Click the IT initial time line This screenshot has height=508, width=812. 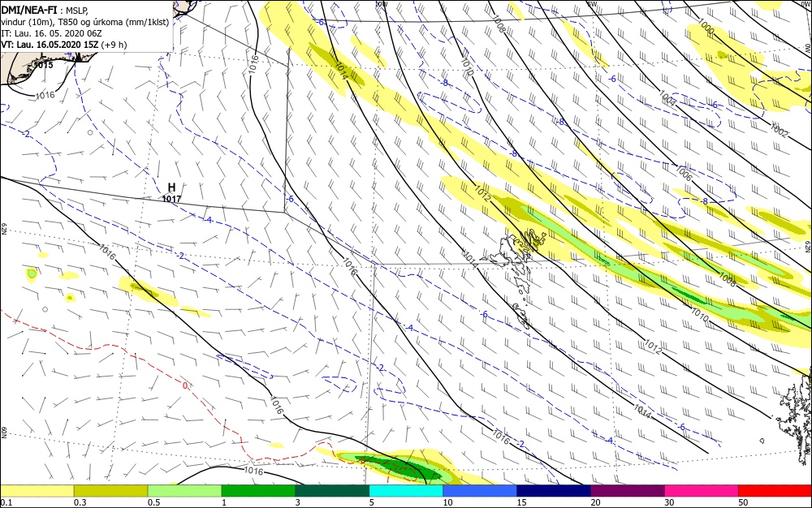coord(51,33)
